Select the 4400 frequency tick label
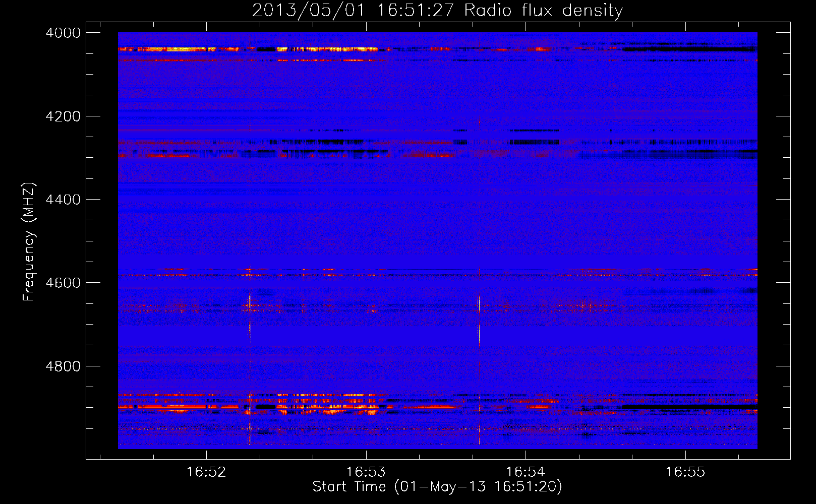This screenshot has width=816, height=504. (x=63, y=200)
